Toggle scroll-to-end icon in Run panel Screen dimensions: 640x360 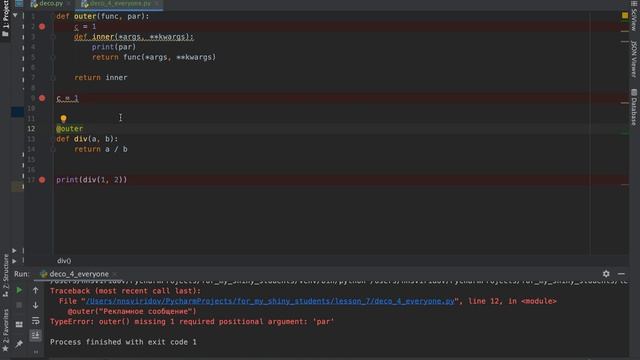(x=36, y=335)
